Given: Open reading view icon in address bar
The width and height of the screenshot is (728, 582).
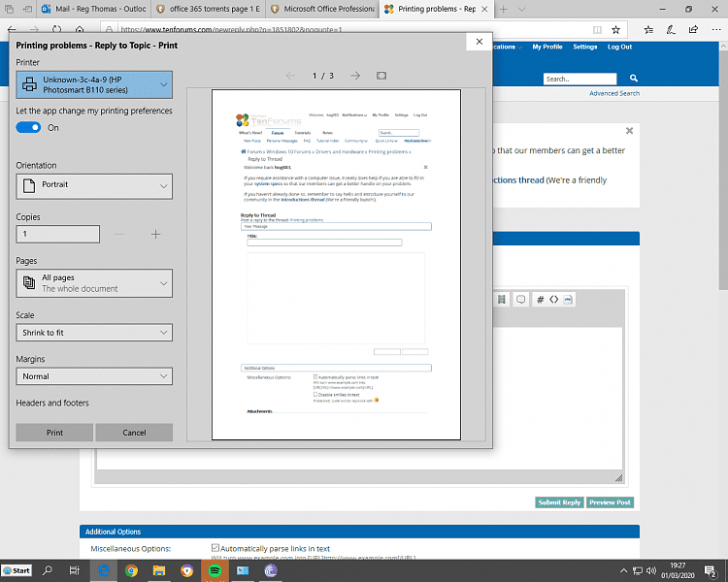Looking at the screenshot, I should click(597, 30).
